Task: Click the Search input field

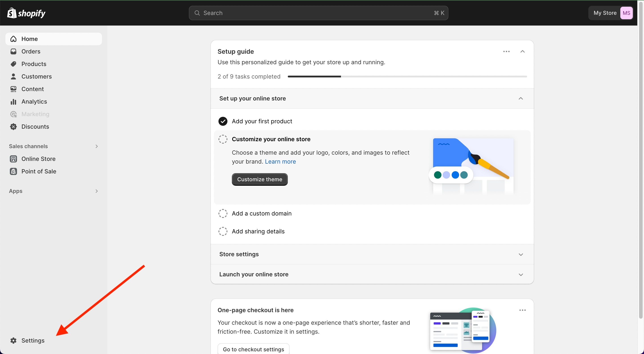Action: point(318,13)
